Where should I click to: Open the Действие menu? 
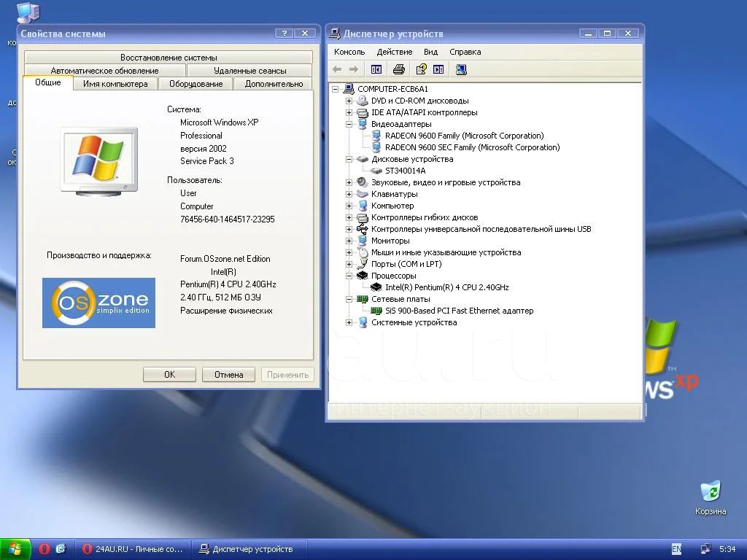click(395, 52)
